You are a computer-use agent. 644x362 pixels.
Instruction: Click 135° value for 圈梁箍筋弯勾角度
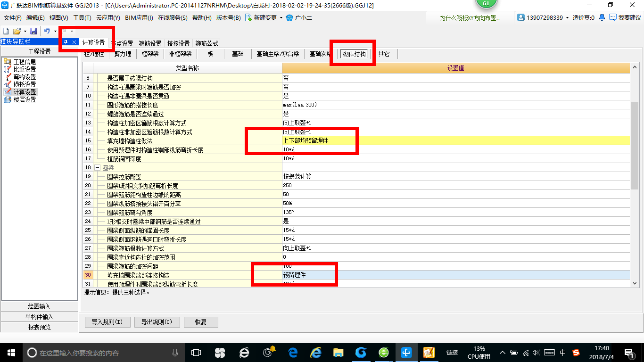pos(456,213)
